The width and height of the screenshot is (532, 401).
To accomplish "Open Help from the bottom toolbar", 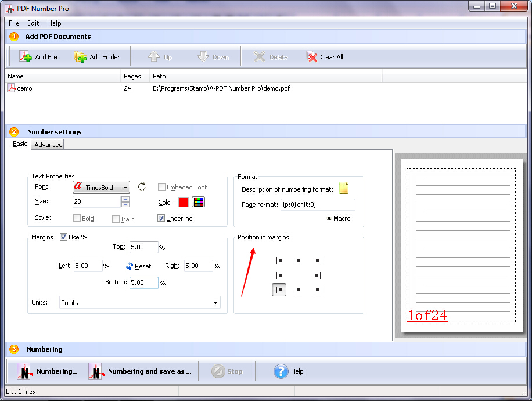I will [x=289, y=371].
